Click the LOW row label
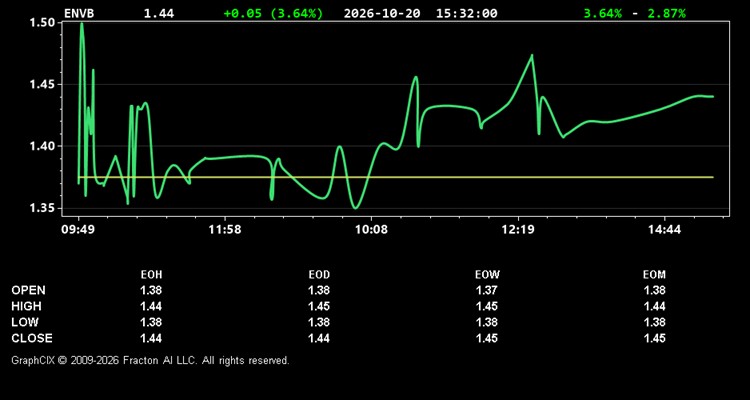 click(25, 322)
